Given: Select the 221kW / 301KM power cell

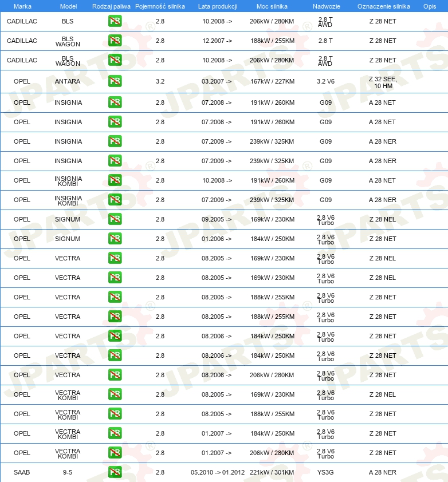Looking at the screenshot, I should coord(272,472).
